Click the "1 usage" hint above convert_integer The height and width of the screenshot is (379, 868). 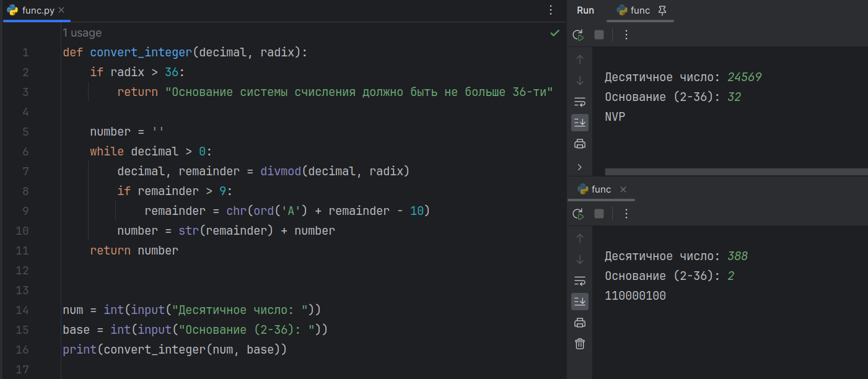point(82,33)
